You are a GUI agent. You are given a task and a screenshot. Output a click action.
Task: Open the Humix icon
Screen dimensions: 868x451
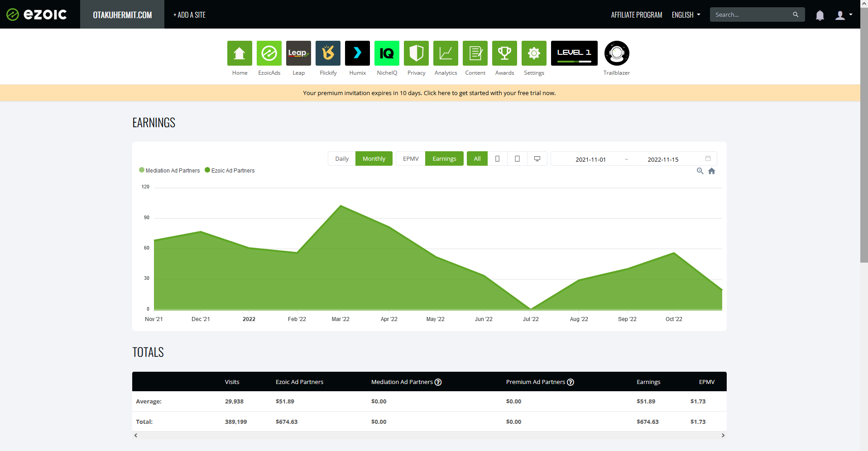pos(357,53)
